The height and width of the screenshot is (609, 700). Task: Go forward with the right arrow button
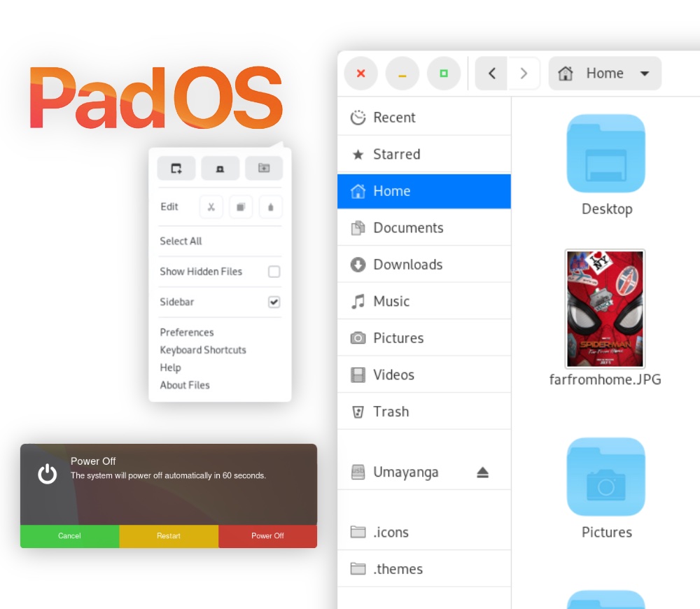tap(524, 73)
